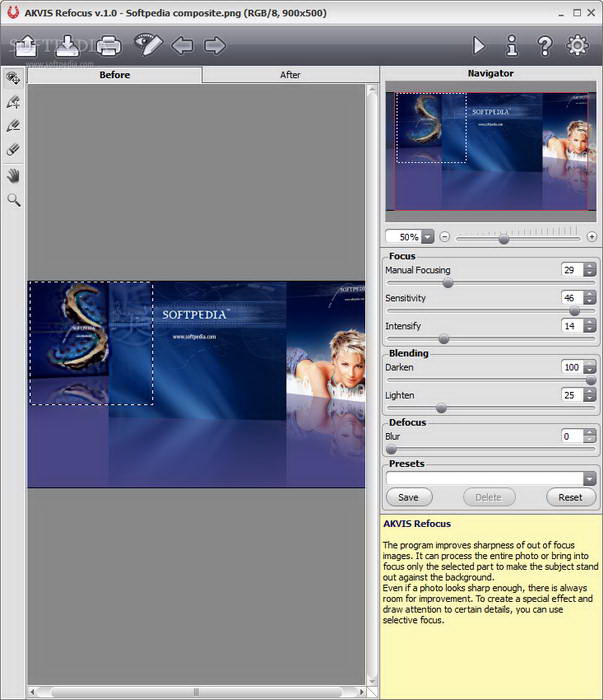
Task: Click the Blur stepper arrows
Action: point(590,436)
